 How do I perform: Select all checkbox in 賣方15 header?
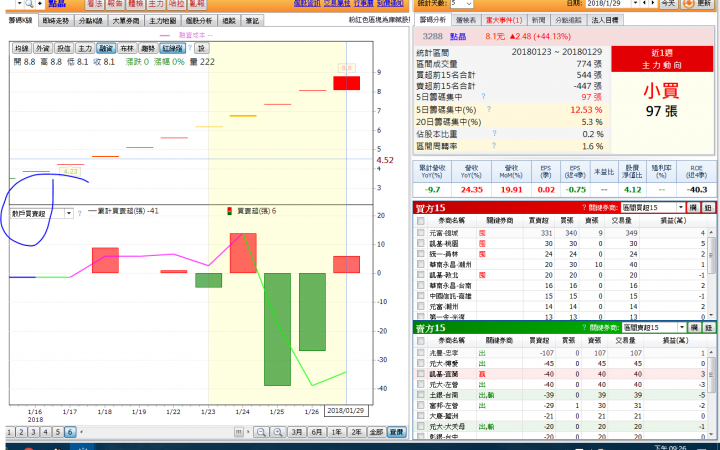click(420, 341)
